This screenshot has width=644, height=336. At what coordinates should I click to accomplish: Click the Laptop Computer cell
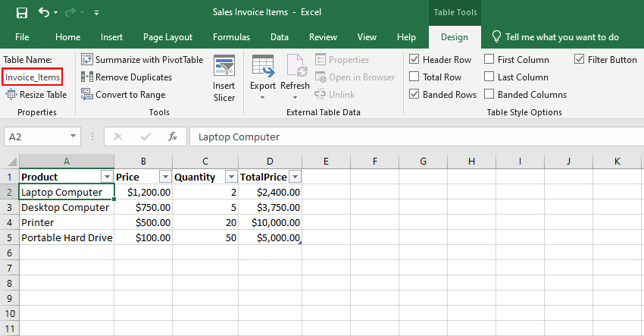pos(67,192)
